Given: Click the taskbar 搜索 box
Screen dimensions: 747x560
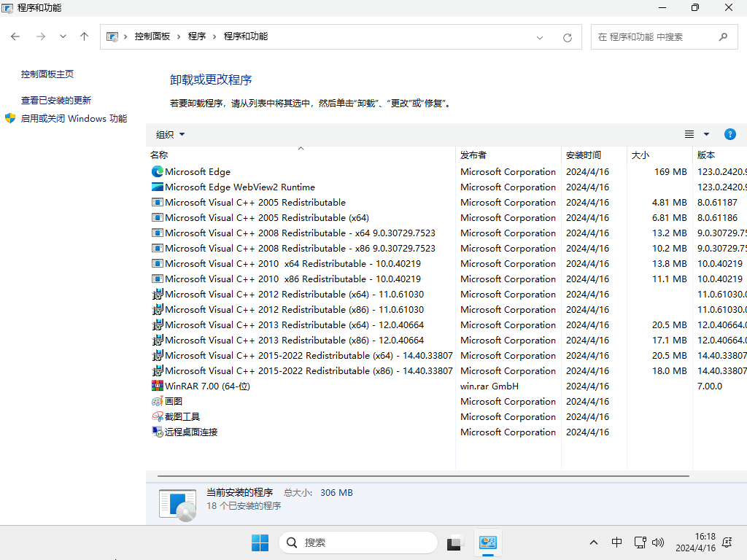Looking at the screenshot, I should tap(357, 542).
